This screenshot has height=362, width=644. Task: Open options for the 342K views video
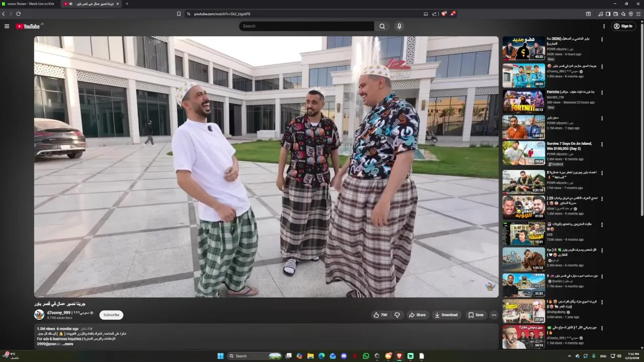602,39
